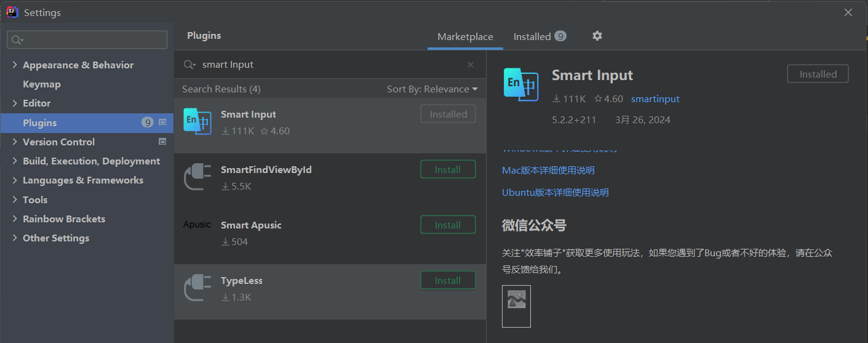Image resolution: width=868 pixels, height=343 pixels.
Task: Click Installed button in Smart Input row
Action: [448, 114]
